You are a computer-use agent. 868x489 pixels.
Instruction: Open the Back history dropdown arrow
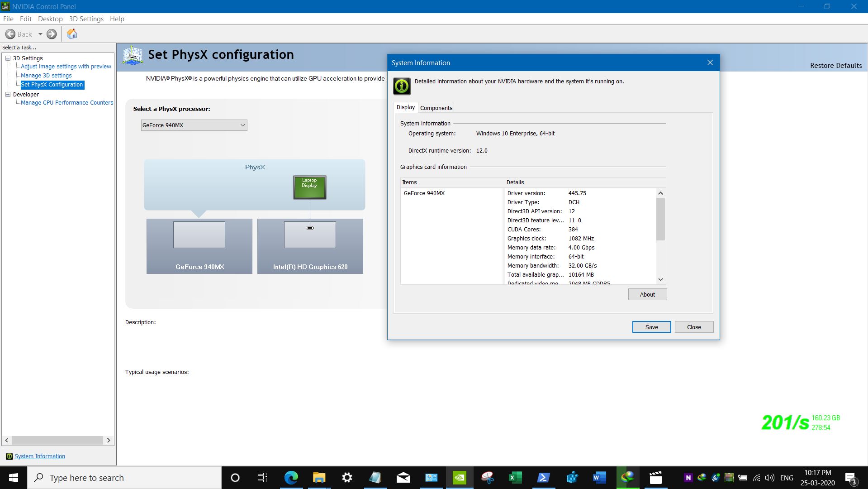40,34
